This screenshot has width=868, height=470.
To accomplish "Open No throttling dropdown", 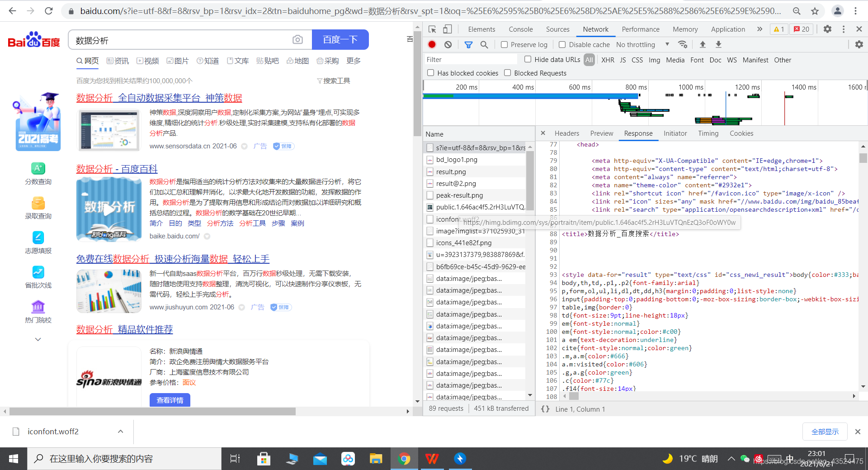I will [x=642, y=44].
